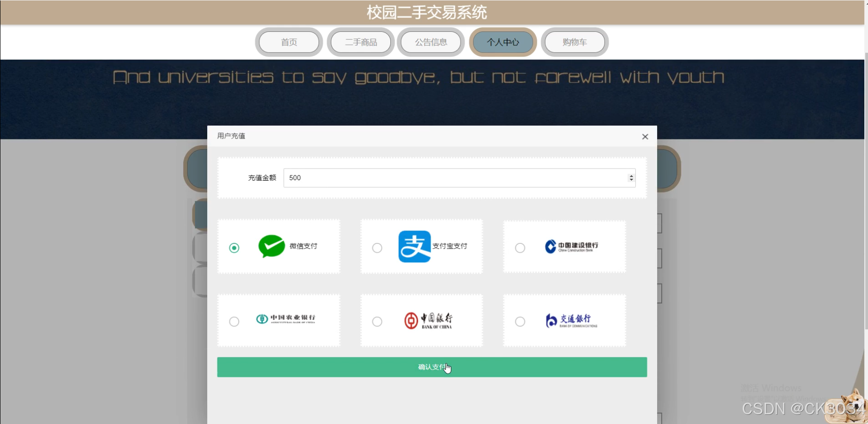Choose 中国农业银行 radio option
The height and width of the screenshot is (424, 868).
pyautogui.click(x=234, y=321)
